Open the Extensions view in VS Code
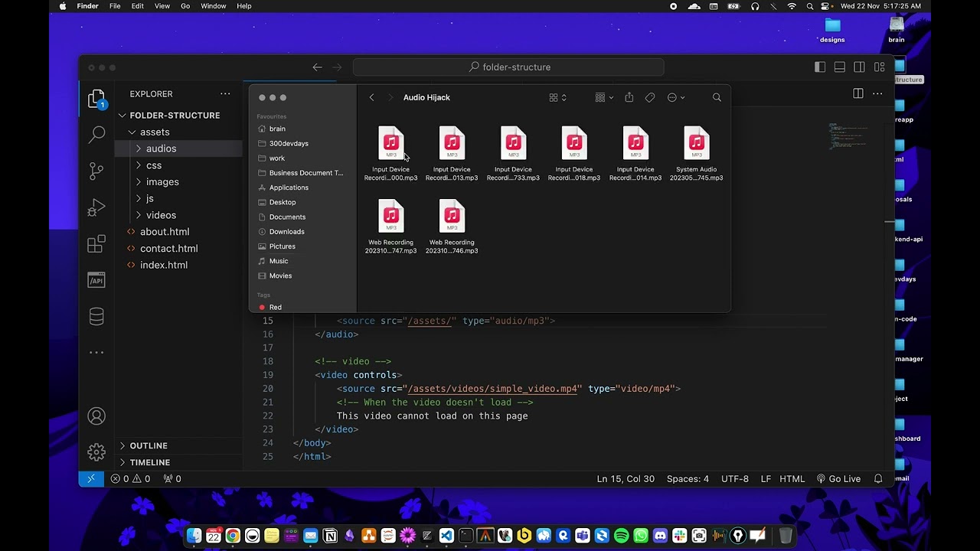980x551 pixels. (96, 244)
